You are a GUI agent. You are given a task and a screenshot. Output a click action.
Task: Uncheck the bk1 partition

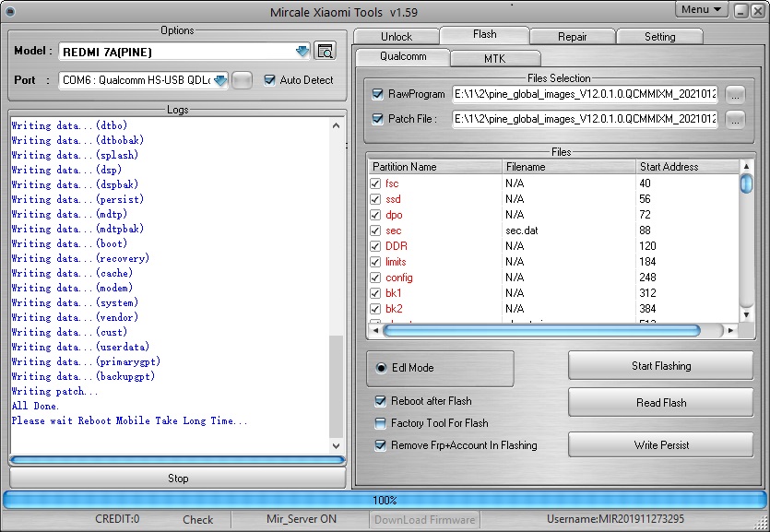[x=375, y=293]
